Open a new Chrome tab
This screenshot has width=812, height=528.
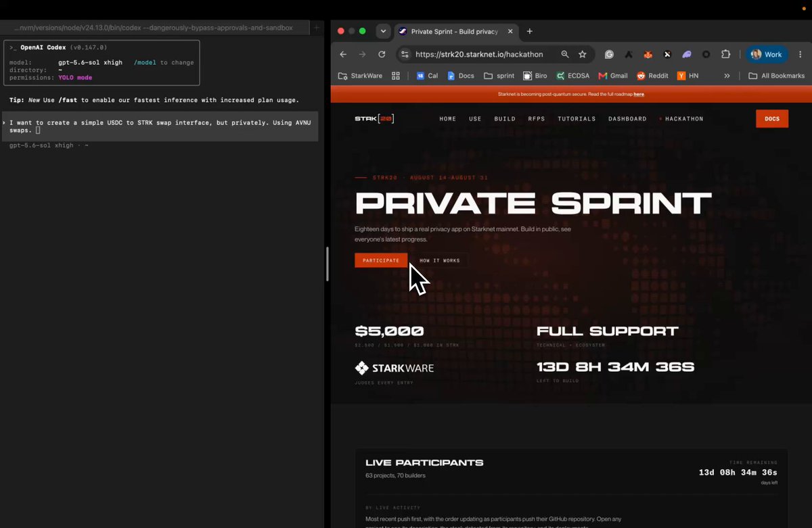pyautogui.click(x=530, y=31)
